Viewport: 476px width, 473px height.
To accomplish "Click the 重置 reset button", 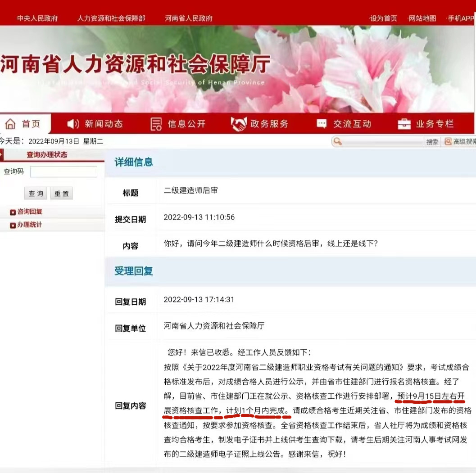I will (62, 193).
